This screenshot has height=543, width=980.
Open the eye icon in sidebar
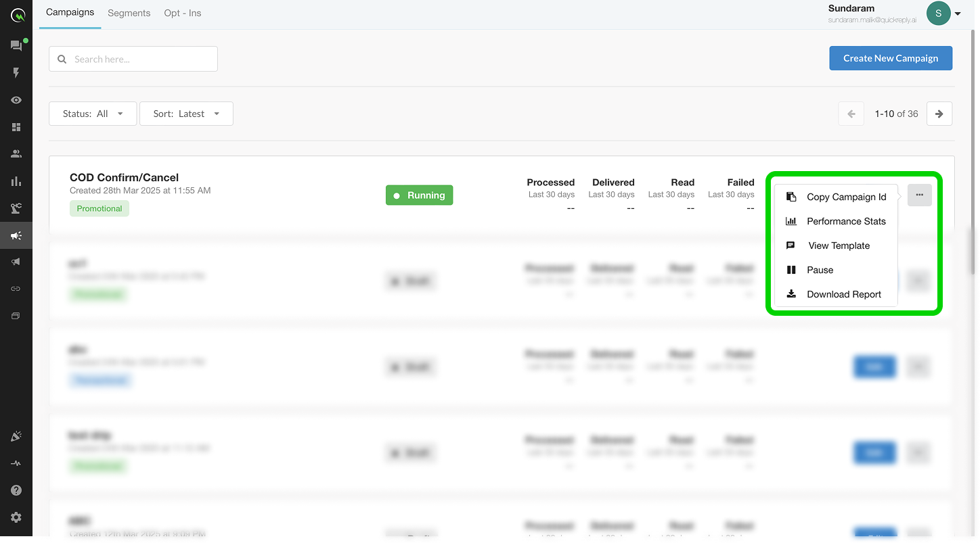point(16,100)
